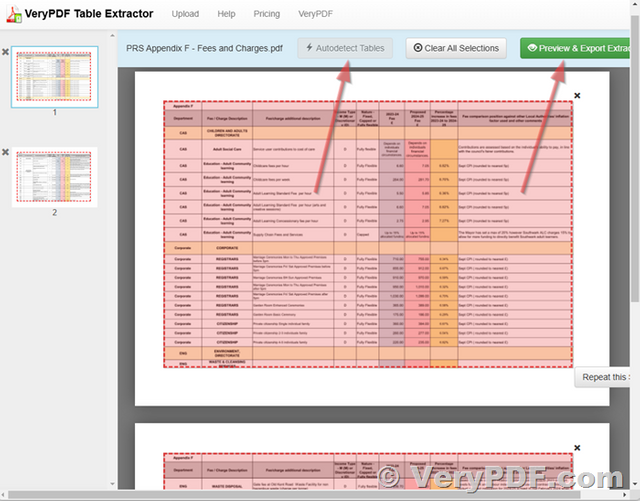
Task: Click the VeryPDF Table Extractor logo icon
Action: pyautogui.click(x=14, y=14)
